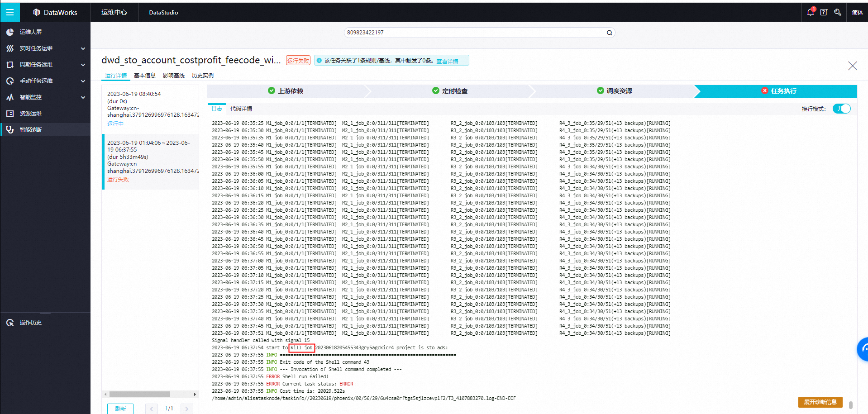Open the notification bell

click(811, 12)
